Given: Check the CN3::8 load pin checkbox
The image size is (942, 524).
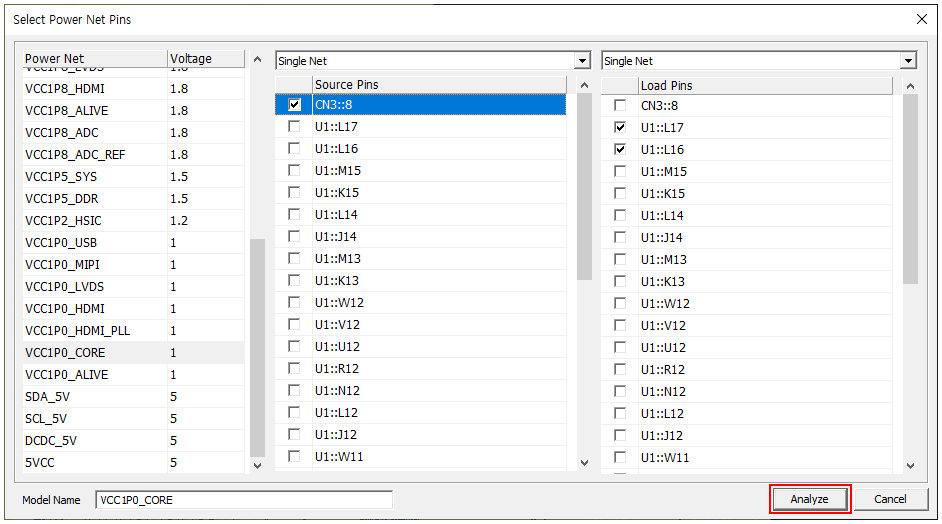Looking at the screenshot, I should pos(620,105).
